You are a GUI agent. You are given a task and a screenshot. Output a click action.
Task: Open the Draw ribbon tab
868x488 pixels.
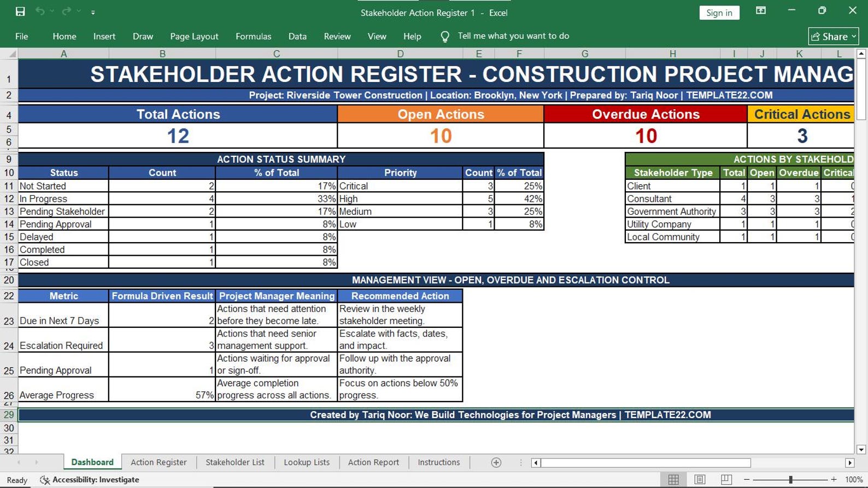click(143, 36)
